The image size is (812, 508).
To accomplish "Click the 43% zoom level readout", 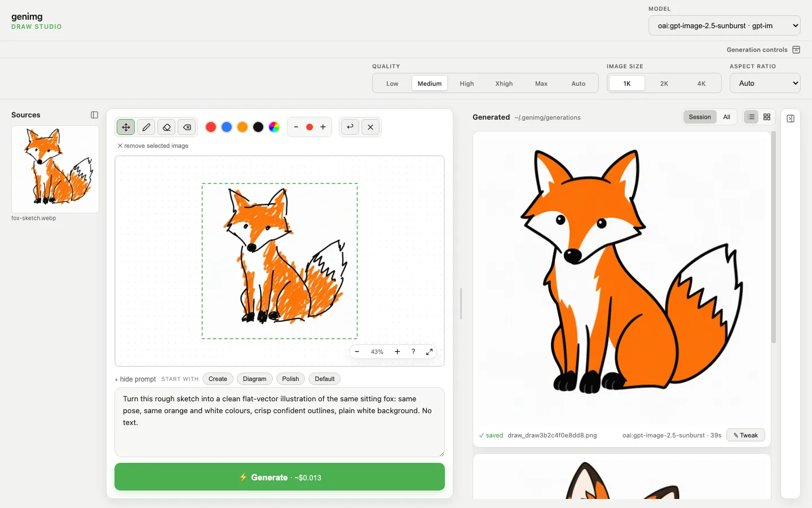I will pyautogui.click(x=377, y=352).
